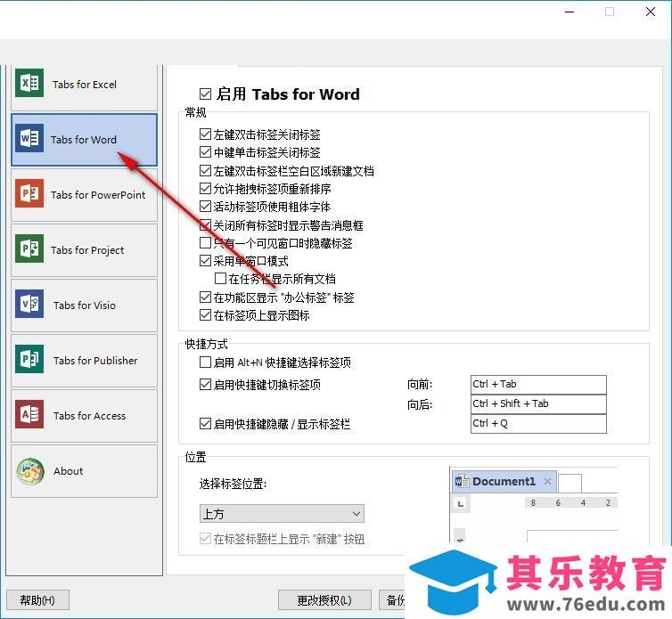Toggle 左键双击标签栏空白区域新建文档 checkbox
The width and height of the screenshot is (672, 619).
(205, 171)
